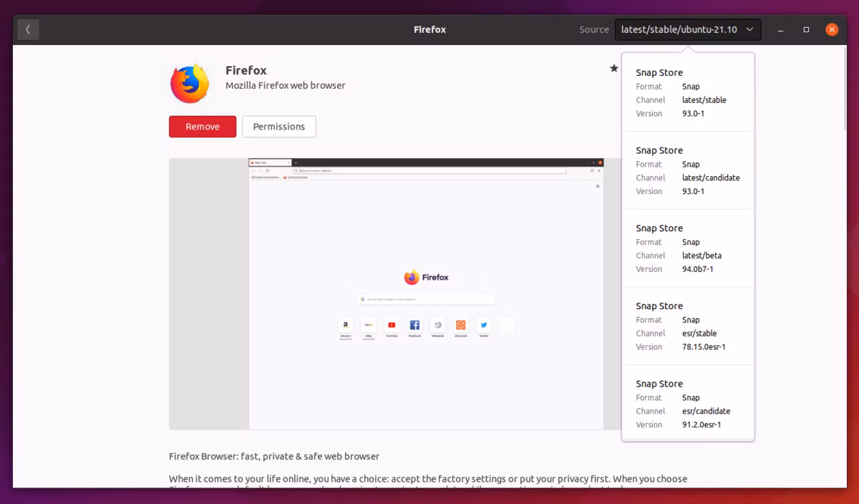
Task: Click the rating star near the Firefox heading
Action: pos(613,68)
